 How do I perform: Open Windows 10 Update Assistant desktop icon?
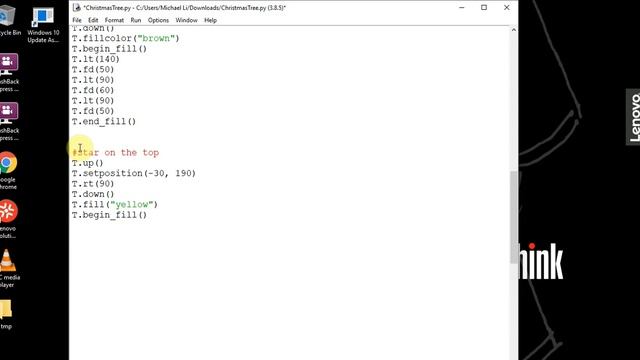tap(43, 24)
